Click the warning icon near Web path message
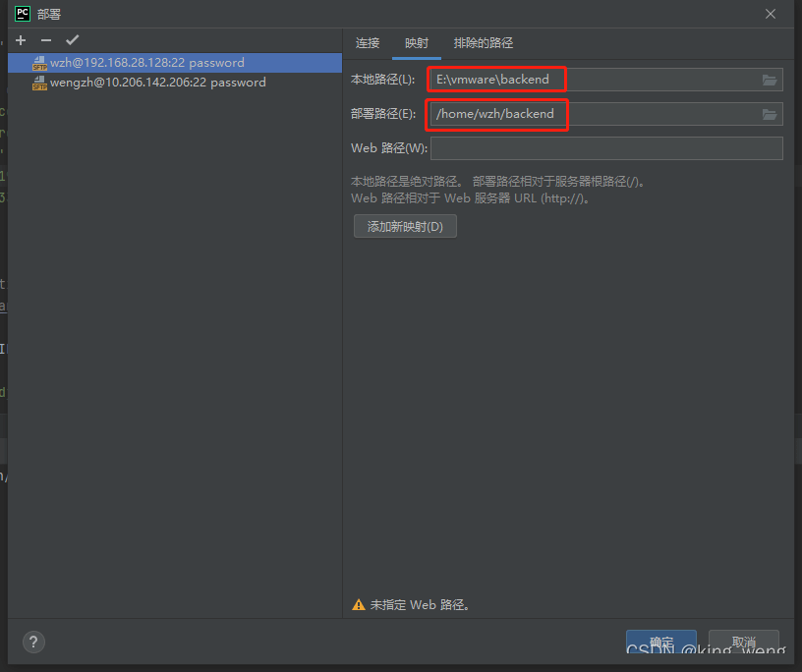This screenshot has width=802, height=672. pyautogui.click(x=358, y=604)
